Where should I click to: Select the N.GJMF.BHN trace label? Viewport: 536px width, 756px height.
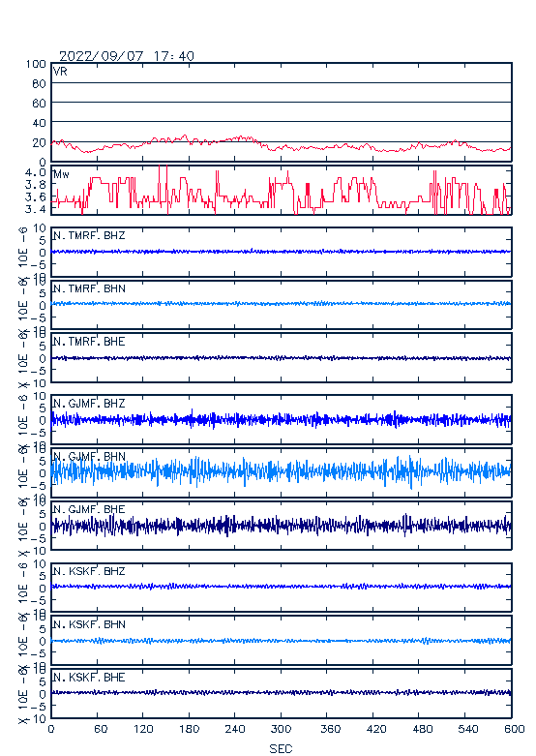click(x=89, y=456)
